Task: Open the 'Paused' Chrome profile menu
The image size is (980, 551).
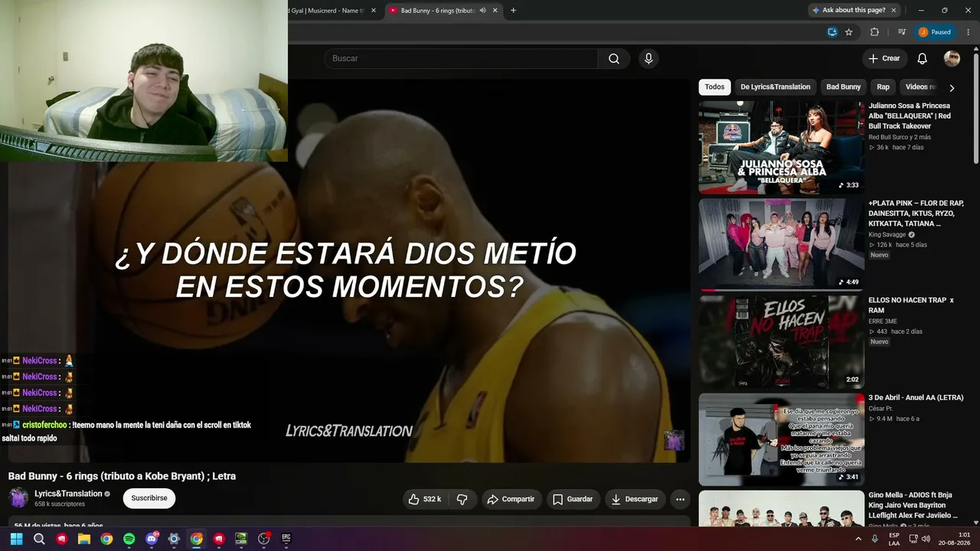Action: [935, 32]
